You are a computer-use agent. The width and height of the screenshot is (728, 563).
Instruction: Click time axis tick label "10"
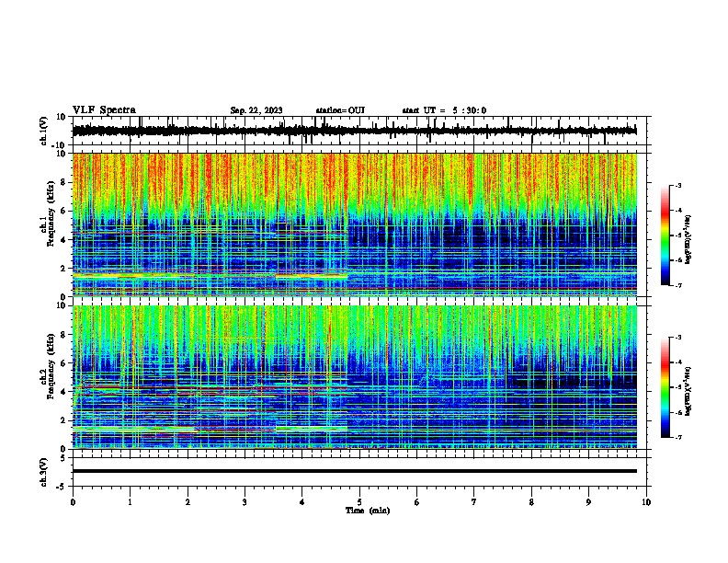pyautogui.click(x=646, y=502)
